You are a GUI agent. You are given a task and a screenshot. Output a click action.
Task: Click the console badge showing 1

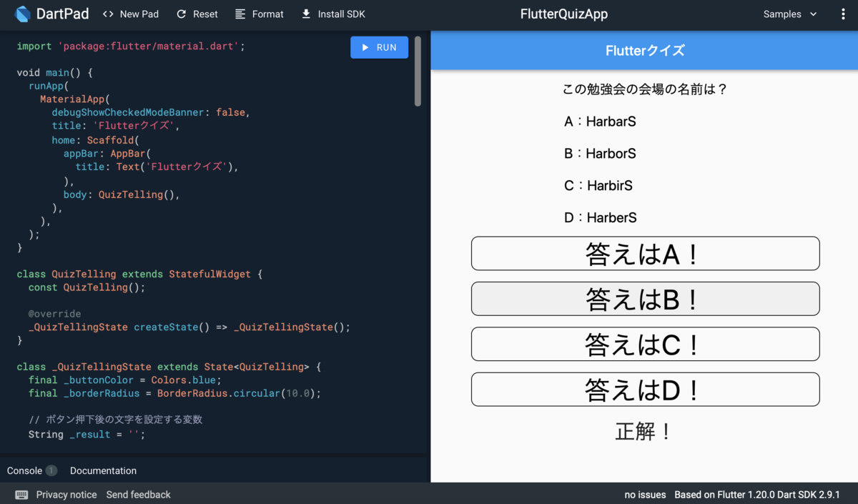click(51, 470)
